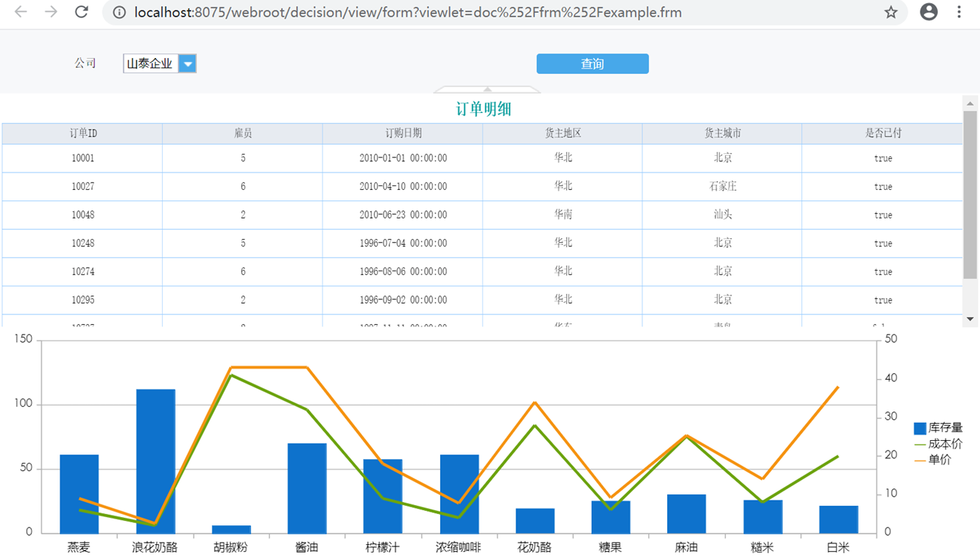Click the date 1996-09-02 00:00:00

[x=403, y=300]
